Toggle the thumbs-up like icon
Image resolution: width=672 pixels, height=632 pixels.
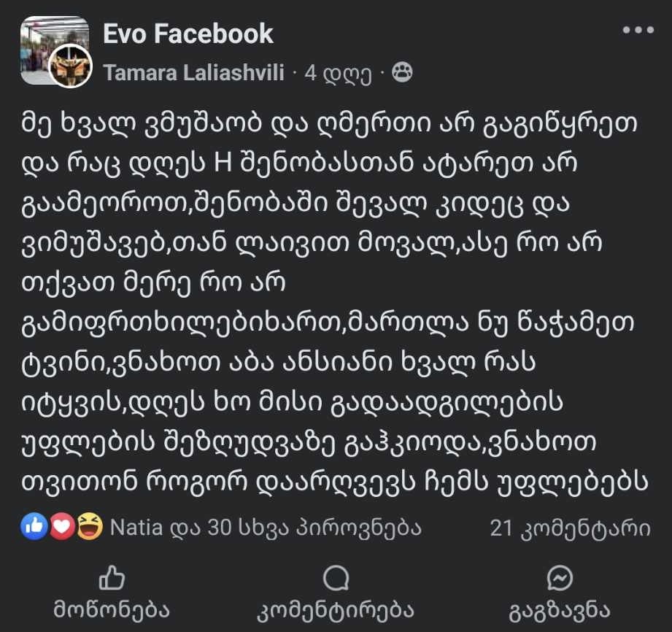coord(112,579)
